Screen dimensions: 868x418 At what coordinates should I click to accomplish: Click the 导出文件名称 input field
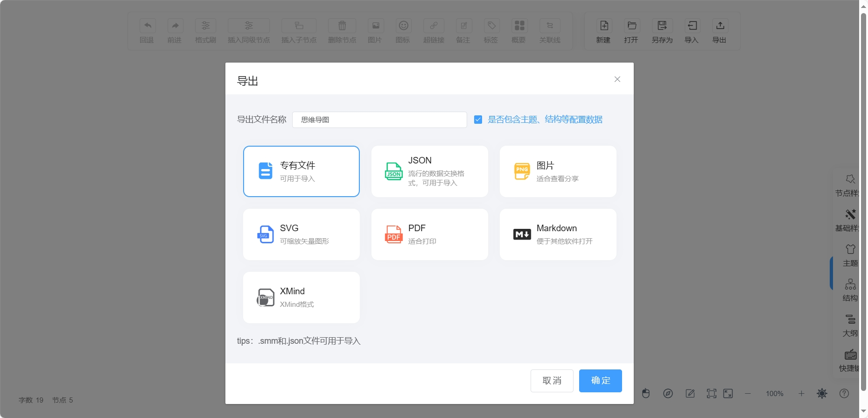[x=379, y=120]
